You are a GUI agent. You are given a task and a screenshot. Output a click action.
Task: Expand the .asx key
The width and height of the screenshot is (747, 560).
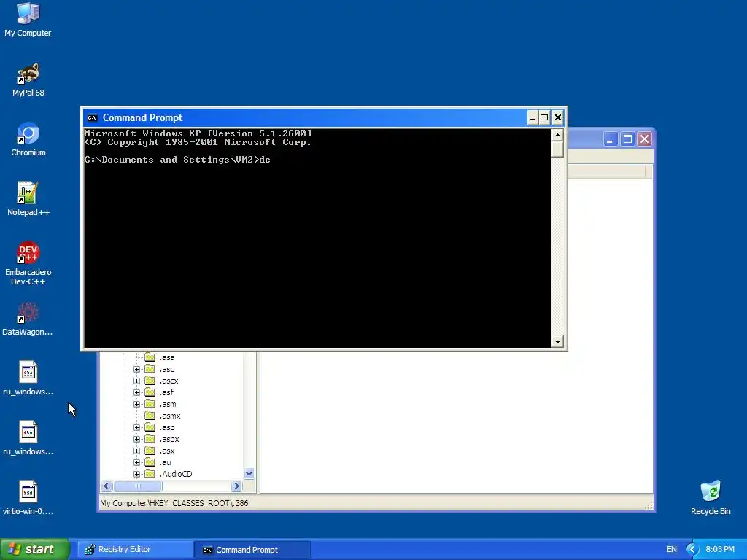click(136, 451)
